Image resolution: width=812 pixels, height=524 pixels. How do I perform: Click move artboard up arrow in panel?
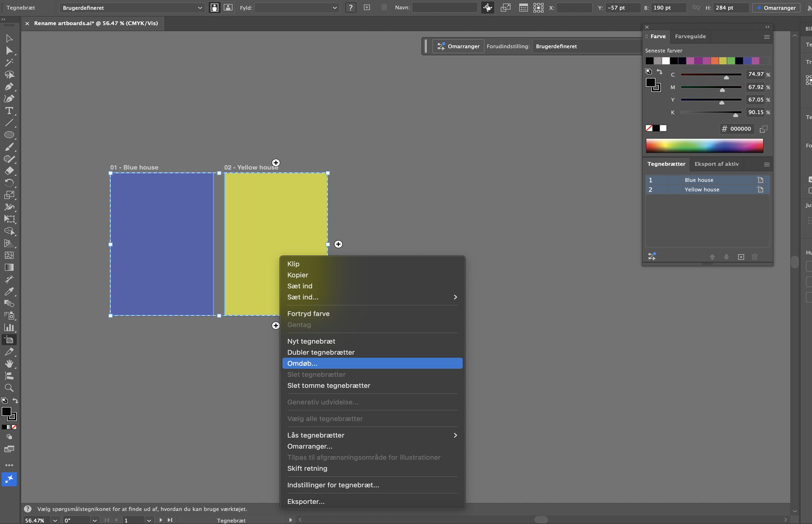click(712, 257)
